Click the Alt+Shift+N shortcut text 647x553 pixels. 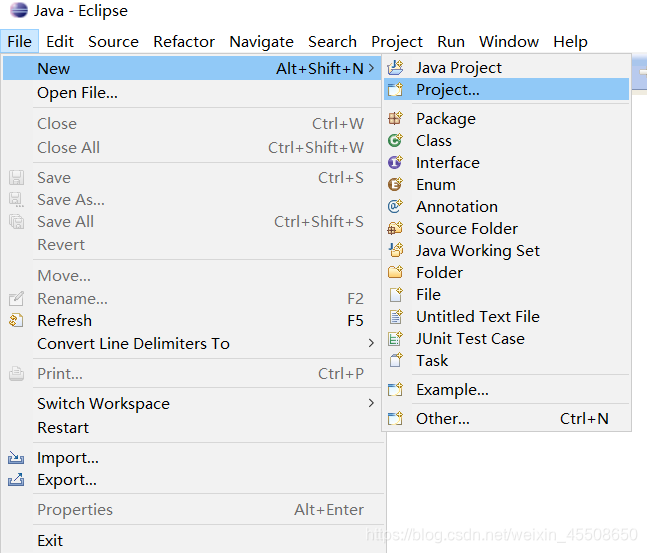[320, 68]
